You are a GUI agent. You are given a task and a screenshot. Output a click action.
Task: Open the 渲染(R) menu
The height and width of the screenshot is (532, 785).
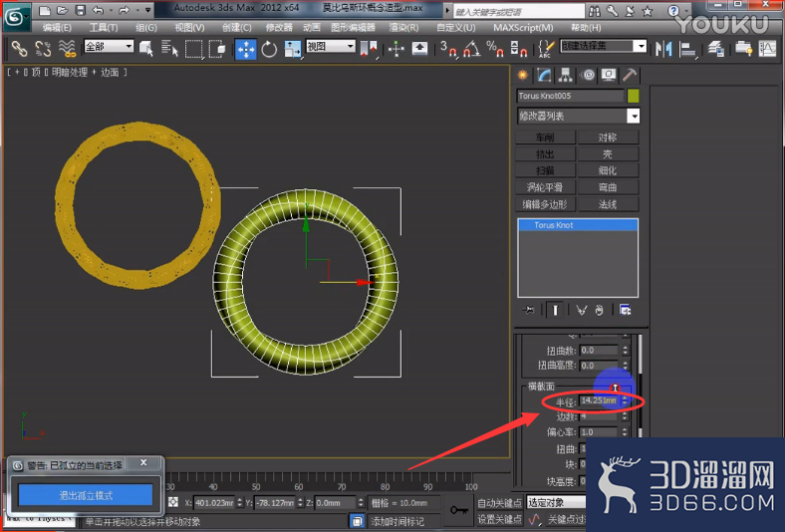click(404, 28)
